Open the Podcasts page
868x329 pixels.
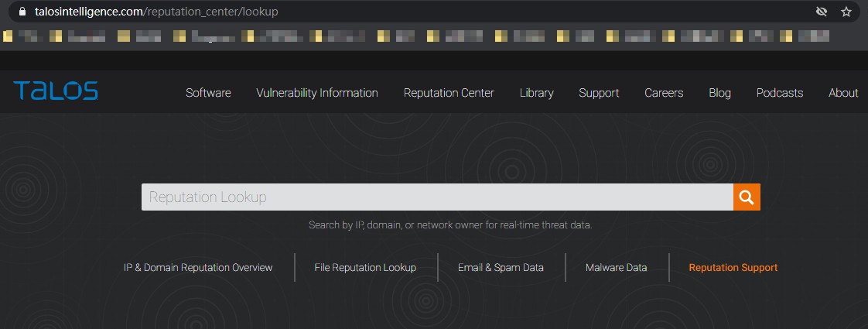[x=780, y=93]
